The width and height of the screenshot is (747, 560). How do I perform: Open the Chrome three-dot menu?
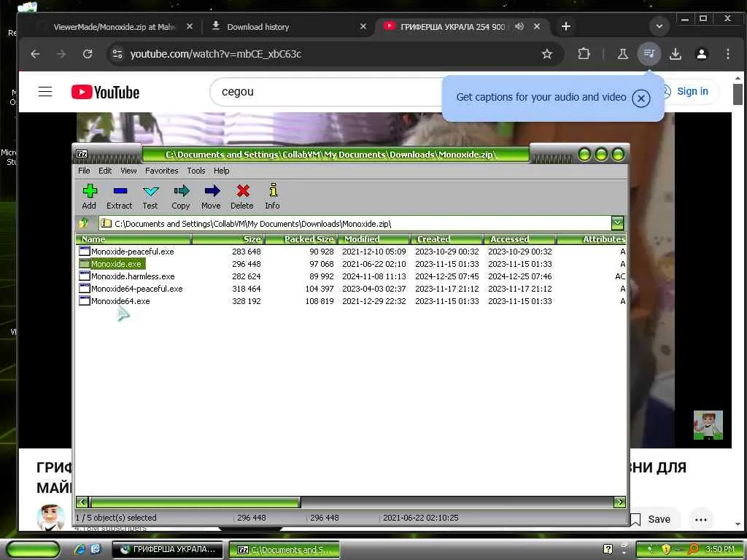[727, 54]
